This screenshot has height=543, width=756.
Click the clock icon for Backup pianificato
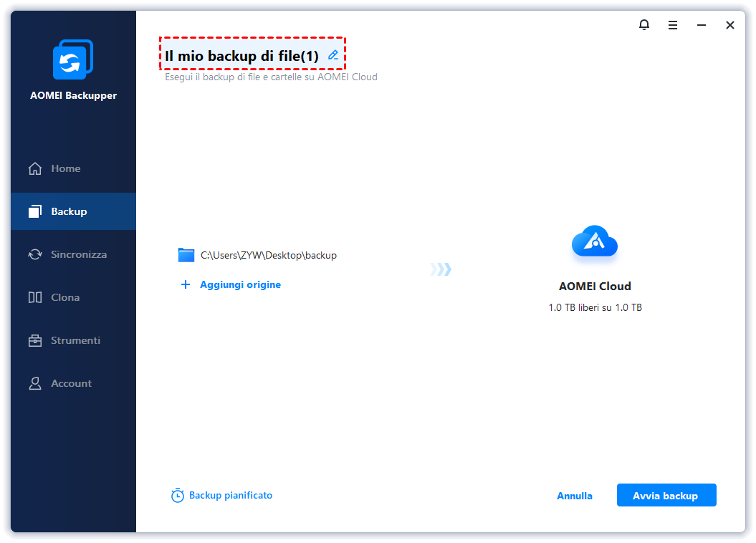[x=178, y=495]
